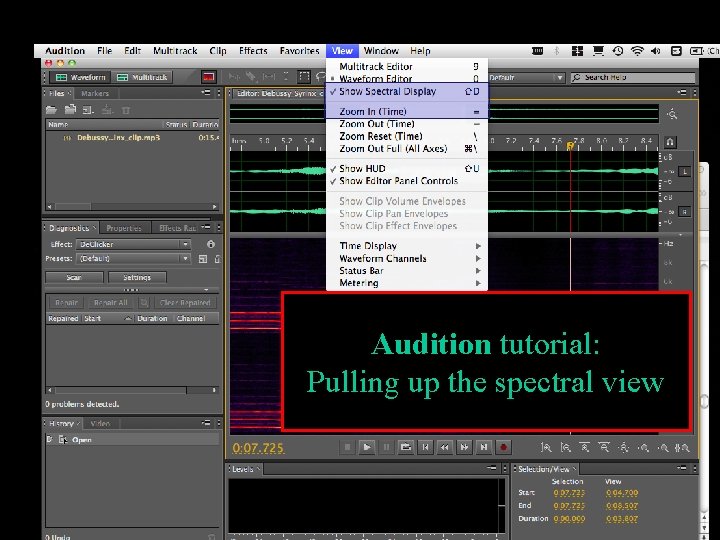Click Zoom to Selection icon
720x540 pixels.
point(682,447)
